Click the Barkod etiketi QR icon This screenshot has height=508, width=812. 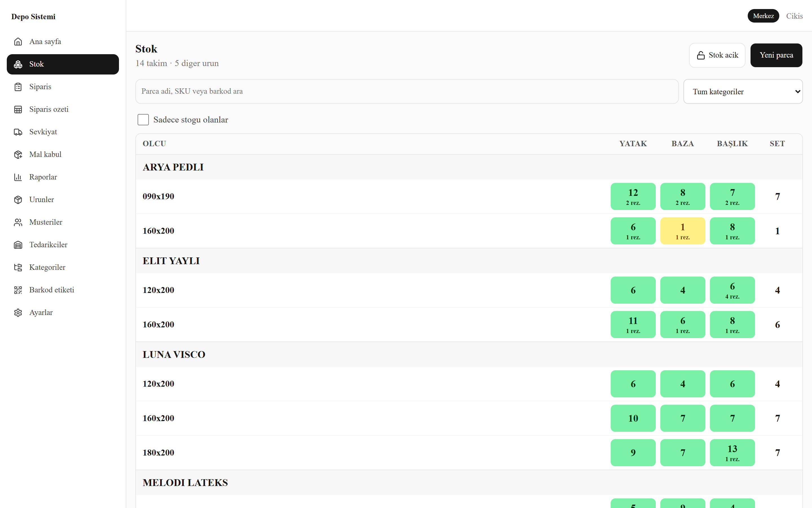(x=18, y=290)
